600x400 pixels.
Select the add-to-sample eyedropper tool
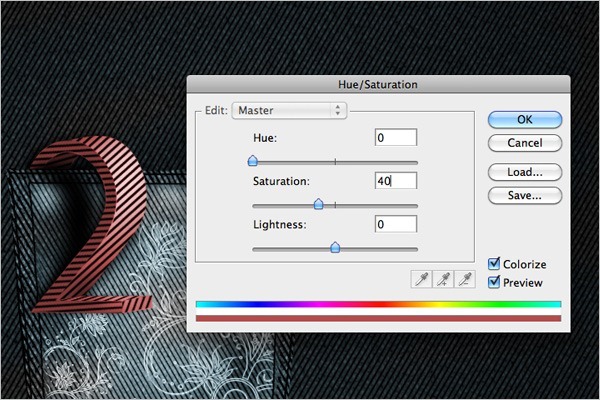tap(443, 279)
